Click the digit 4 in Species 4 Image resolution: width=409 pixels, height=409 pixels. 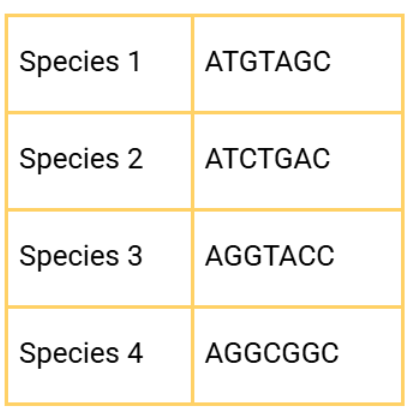coord(136,353)
